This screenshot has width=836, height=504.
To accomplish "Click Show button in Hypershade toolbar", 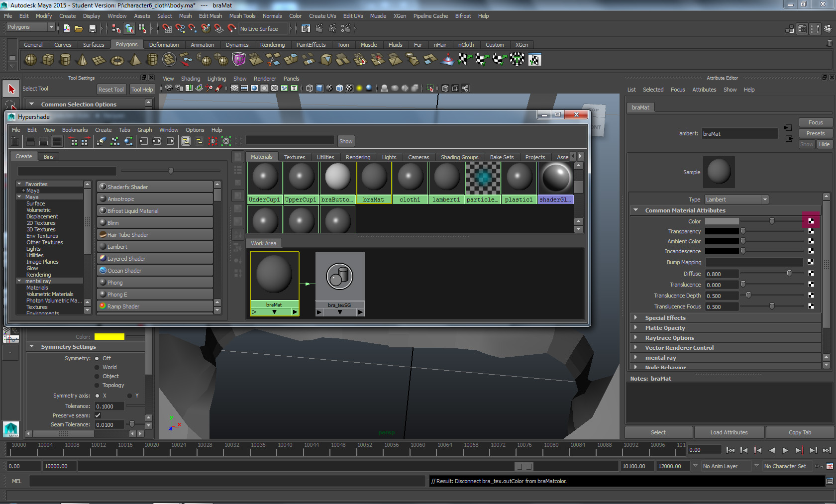I will click(x=346, y=141).
